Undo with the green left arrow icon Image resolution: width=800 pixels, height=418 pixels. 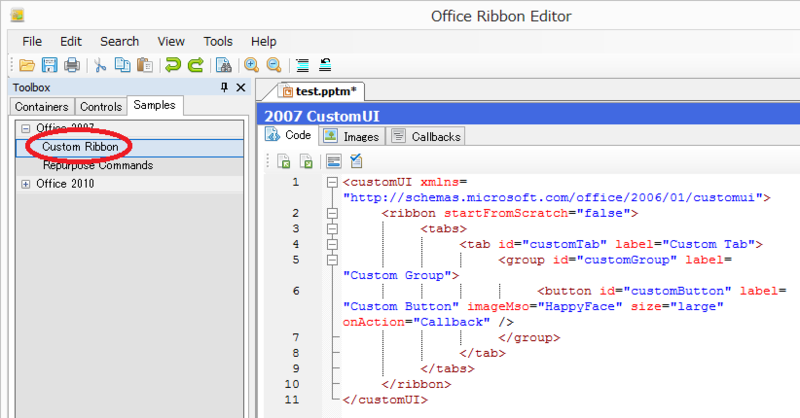coord(173,65)
